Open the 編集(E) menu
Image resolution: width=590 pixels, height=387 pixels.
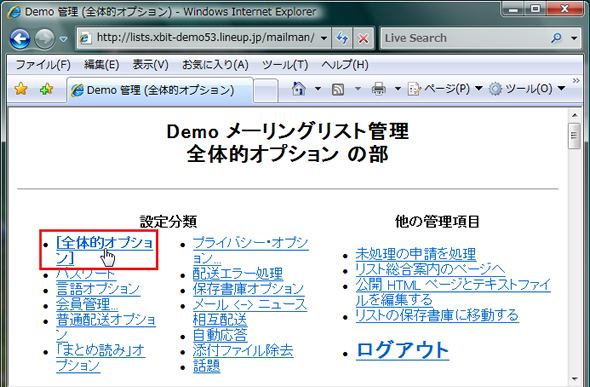point(102,65)
